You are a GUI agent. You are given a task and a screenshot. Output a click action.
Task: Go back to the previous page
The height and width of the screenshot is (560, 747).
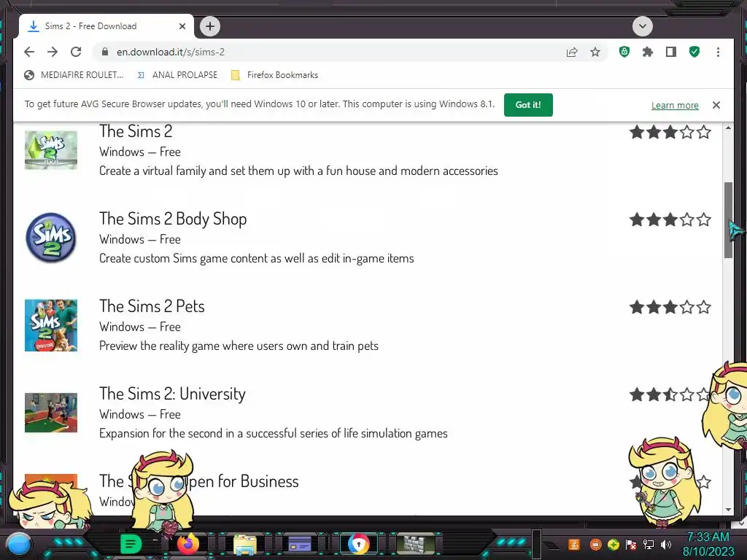click(29, 52)
